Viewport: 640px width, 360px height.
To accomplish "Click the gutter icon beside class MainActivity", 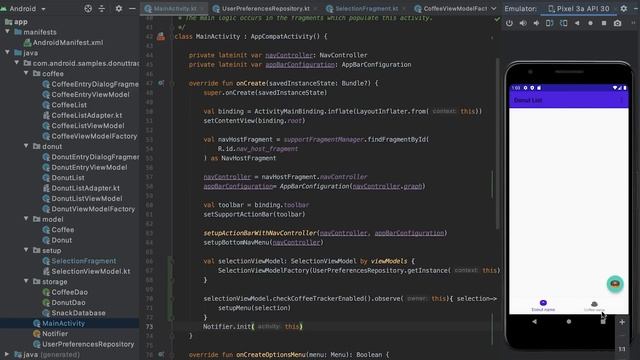I will pyautogui.click(x=161, y=37).
